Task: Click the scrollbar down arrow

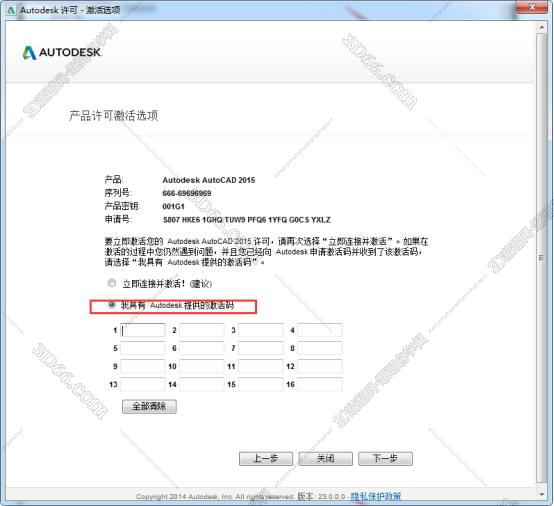Action: tap(541, 495)
